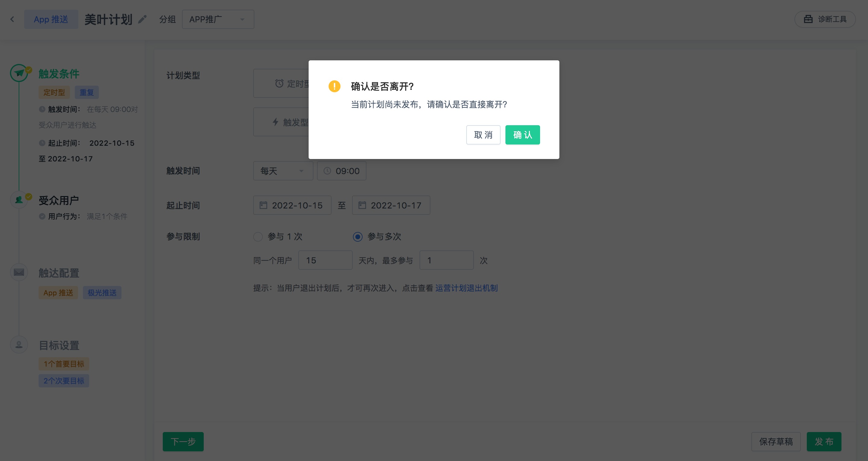Click the App 推送 tag under 触达配置
Screen dimensions: 868x461
click(x=58, y=293)
